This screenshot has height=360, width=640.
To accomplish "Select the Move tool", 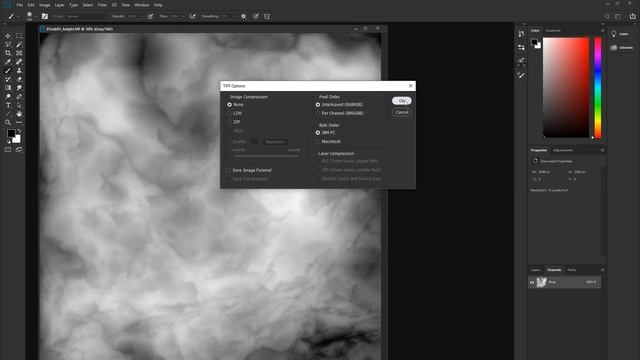I will [8, 36].
